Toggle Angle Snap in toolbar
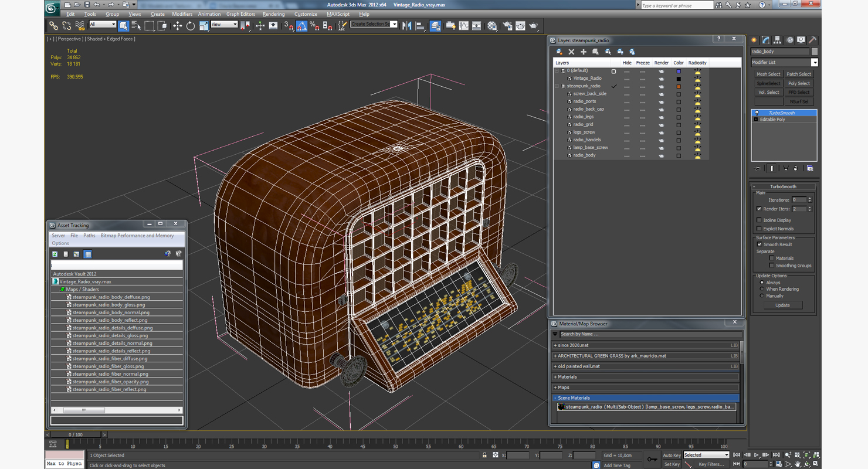 tap(301, 26)
